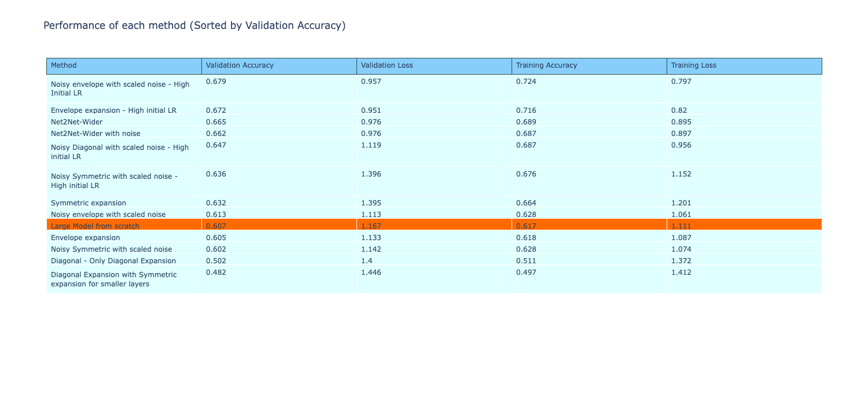Click the Training Accuracy column header

click(x=546, y=66)
